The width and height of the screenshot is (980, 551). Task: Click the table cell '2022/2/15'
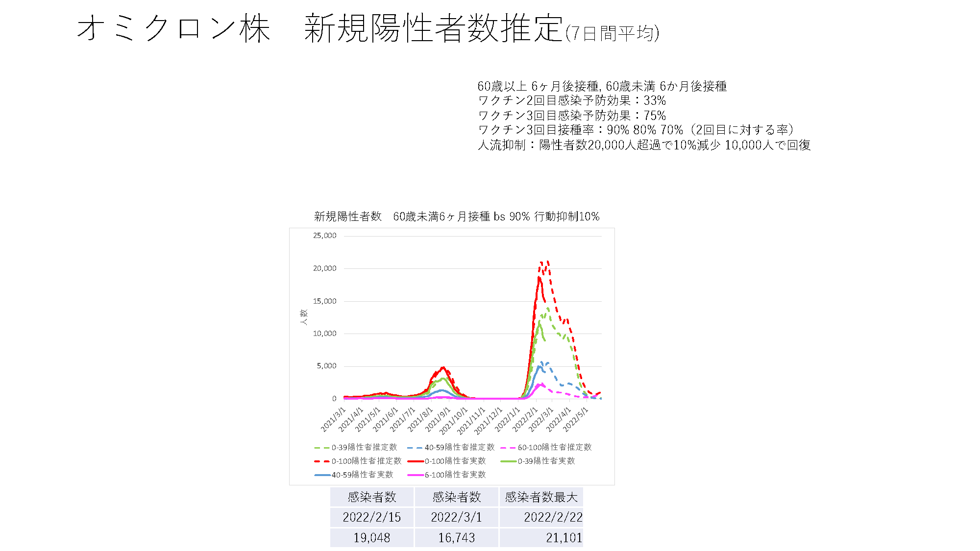click(x=372, y=517)
